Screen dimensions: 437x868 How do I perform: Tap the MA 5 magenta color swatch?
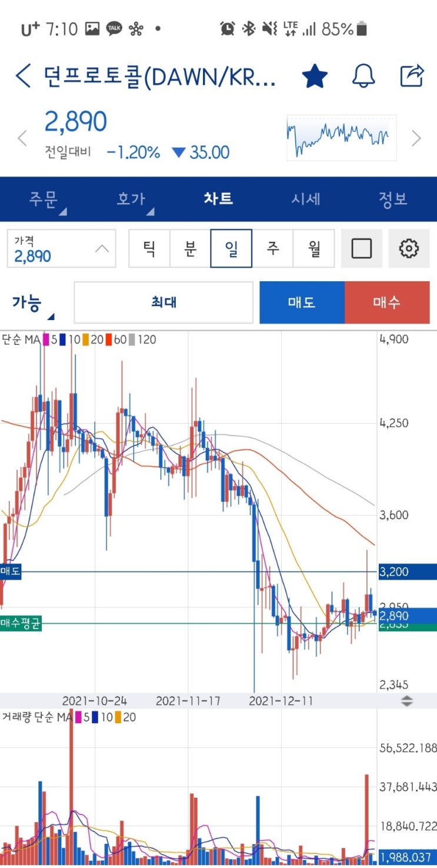pos(46,340)
